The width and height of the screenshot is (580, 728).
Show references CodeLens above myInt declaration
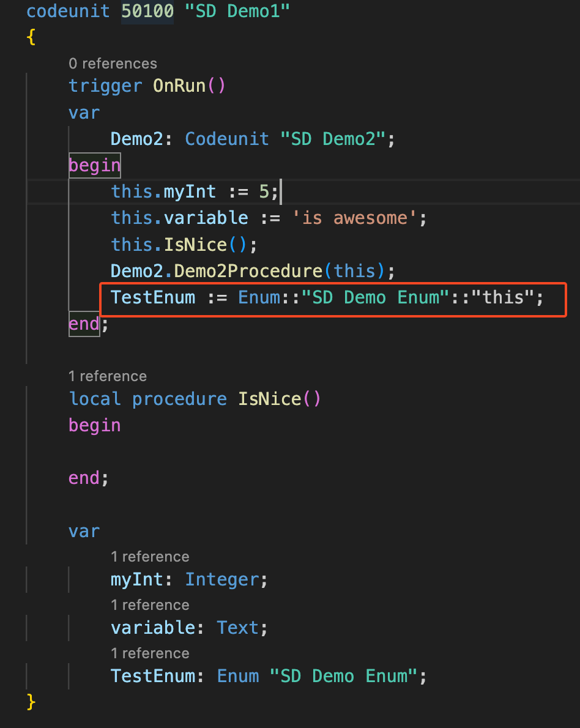pos(150,557)
